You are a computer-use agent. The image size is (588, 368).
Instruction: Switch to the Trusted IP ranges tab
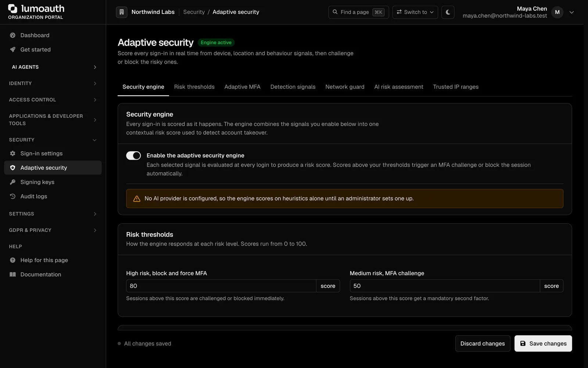pos(456,87)
